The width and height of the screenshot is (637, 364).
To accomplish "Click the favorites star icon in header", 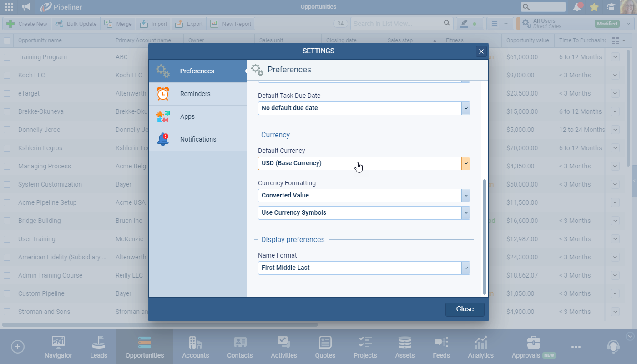I will (x=594, y=7).
